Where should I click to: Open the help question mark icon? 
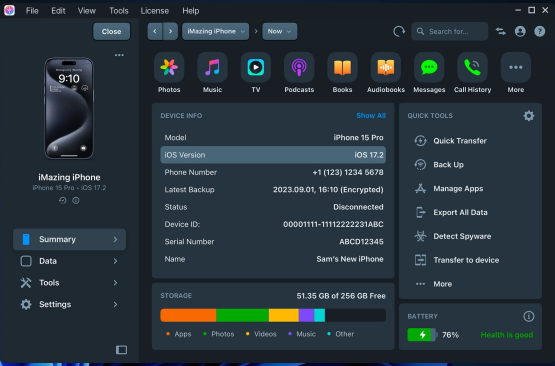pyautogui.click(x=539, y=32)
